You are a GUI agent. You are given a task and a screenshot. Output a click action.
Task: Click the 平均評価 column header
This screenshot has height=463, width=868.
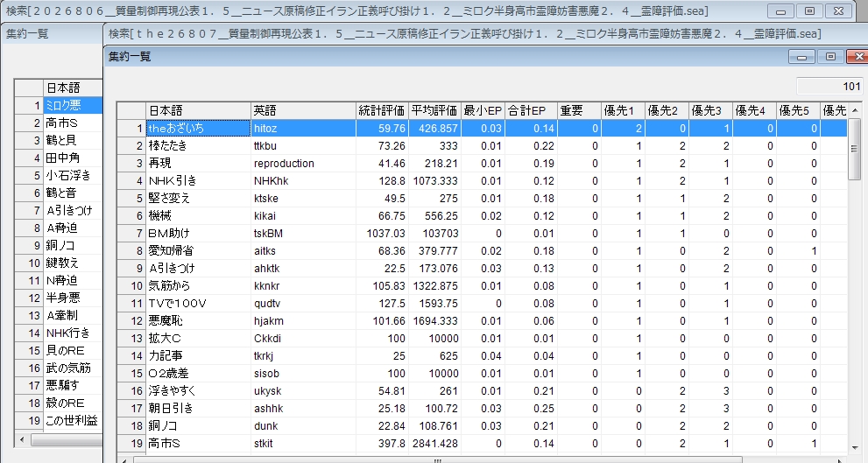[434, 110]
